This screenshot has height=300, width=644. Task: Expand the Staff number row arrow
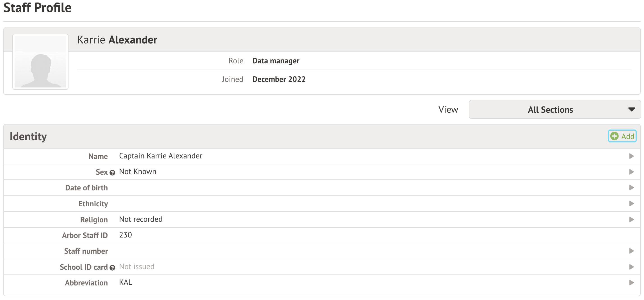[x=631, y=251]
